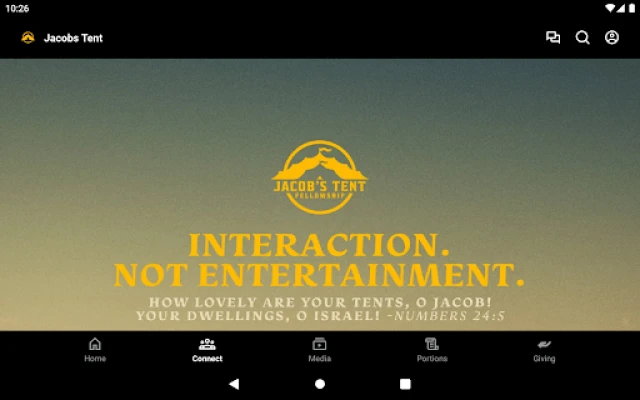The height and width of the screenshot is (400, 640).
Task: Tap the search magnifier icon
Action: pos(582,38)
